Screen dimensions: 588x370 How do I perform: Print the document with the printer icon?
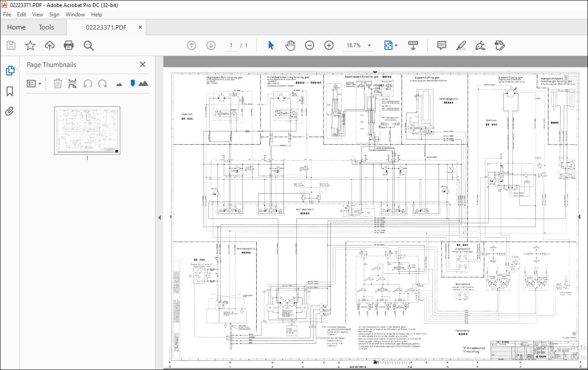(x=69, y=45)
